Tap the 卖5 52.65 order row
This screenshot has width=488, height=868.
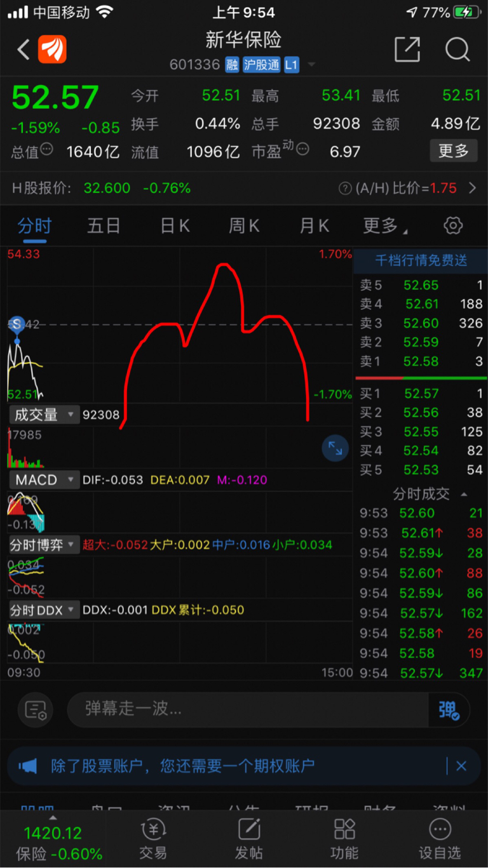(421, 285)
